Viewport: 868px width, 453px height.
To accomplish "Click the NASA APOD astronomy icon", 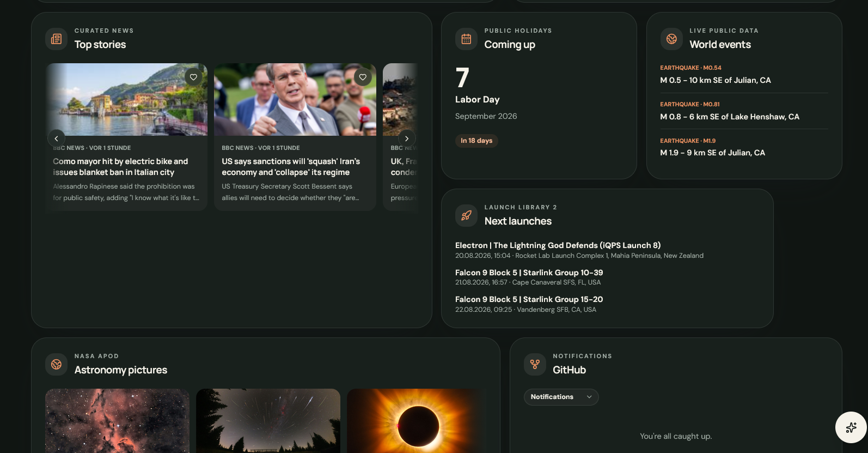I will pos(56,364).
